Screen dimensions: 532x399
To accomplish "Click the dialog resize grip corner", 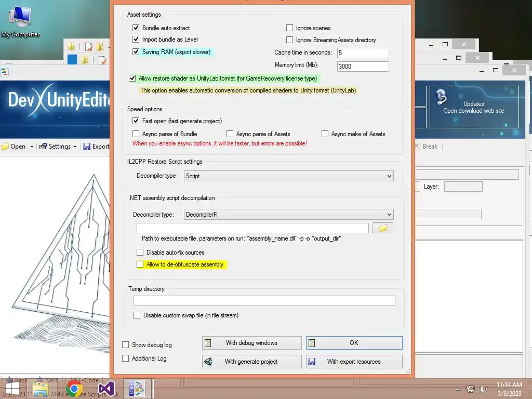I will (408, 371).
